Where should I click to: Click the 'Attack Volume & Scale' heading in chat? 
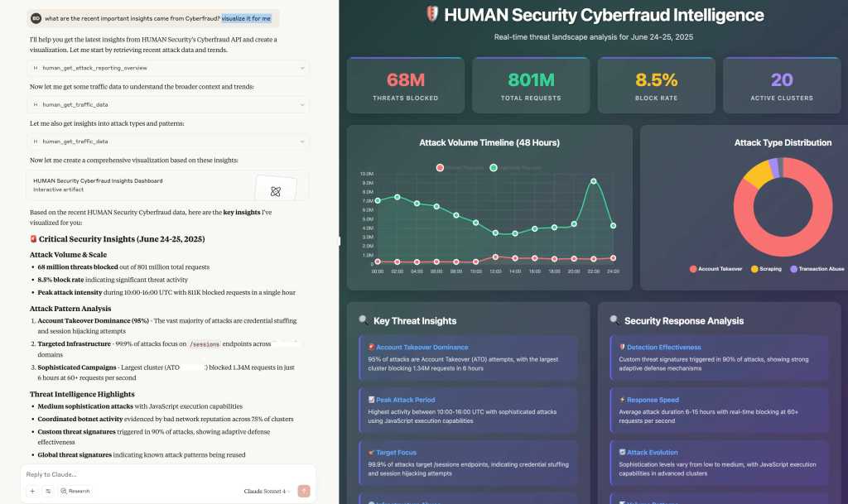tap(68, 254)
